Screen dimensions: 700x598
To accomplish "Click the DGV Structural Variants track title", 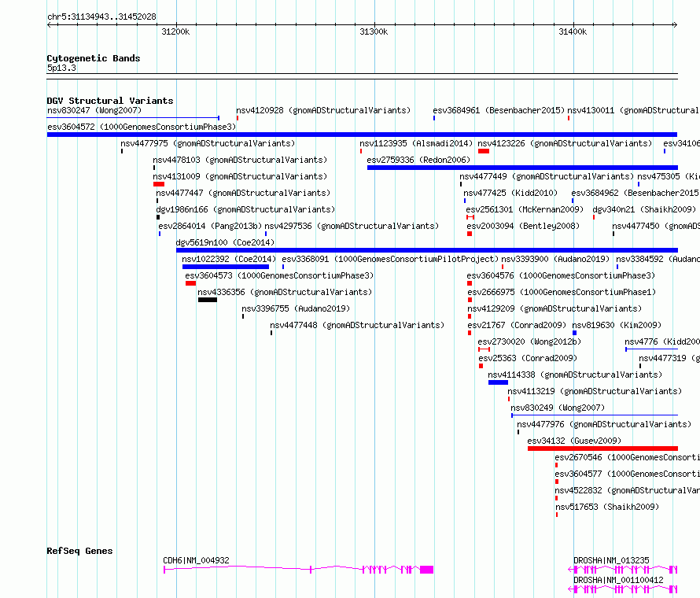I will [110, 101].
